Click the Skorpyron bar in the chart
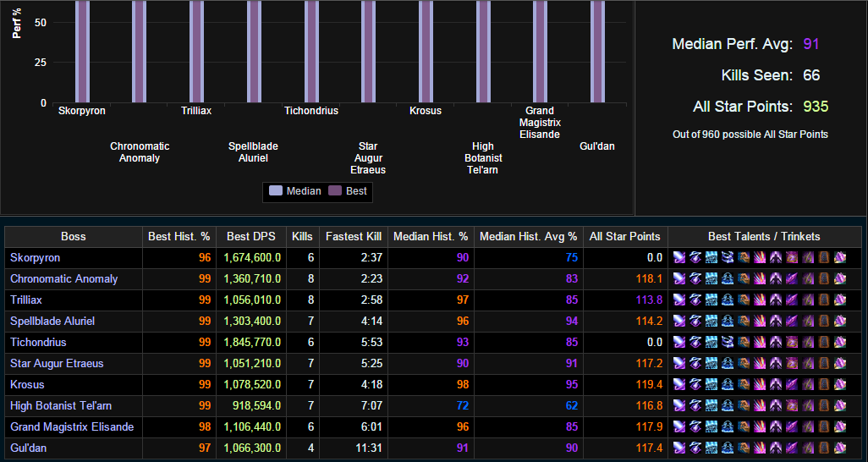This screenshot has height=462, width=868. tap(82, 52)
